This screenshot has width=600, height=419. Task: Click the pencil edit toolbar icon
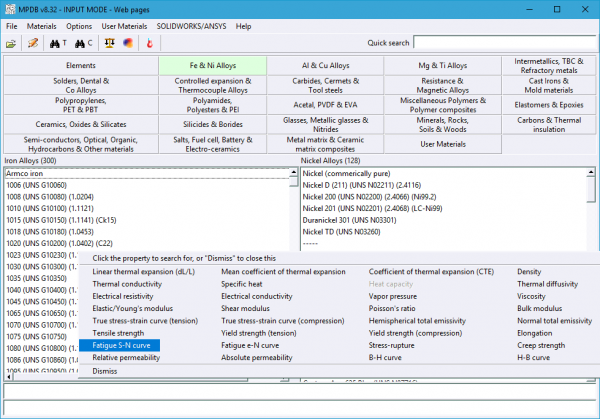point(33,43)
